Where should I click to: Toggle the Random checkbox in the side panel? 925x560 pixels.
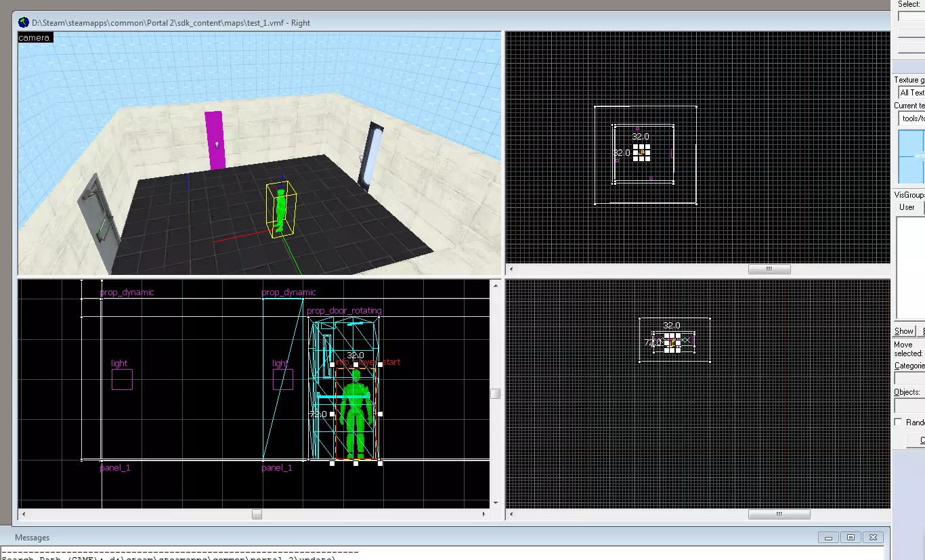click(899, 422)
